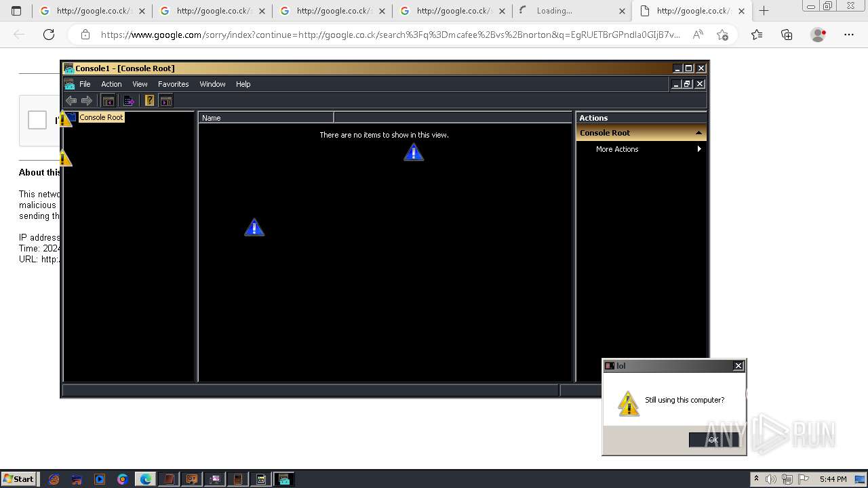868x488 pixels.
Task: Click 'There are no items to show' text
Action: point(384,135)
